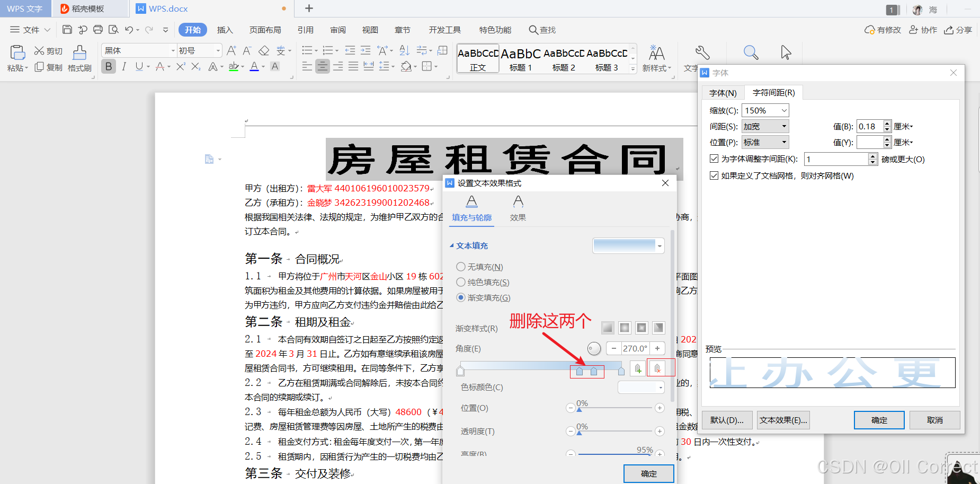The width and height of the screenshot is (980, 484).
Task: Click the 角度 270.0° value field
Action: pyautogui.click(x=635, y=348)
